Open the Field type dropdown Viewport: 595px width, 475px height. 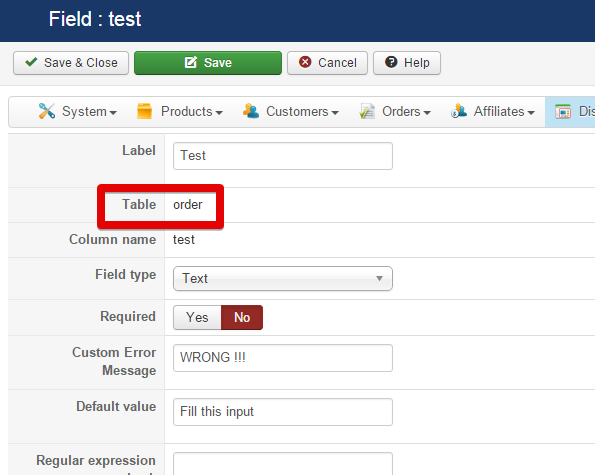[x=283, y=278]
